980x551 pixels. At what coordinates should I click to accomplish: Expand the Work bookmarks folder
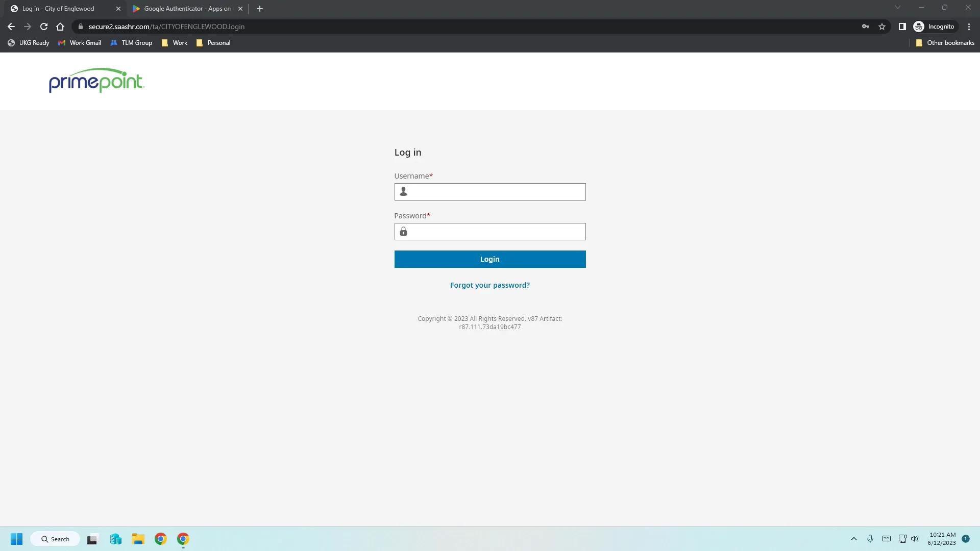(175, 43)
